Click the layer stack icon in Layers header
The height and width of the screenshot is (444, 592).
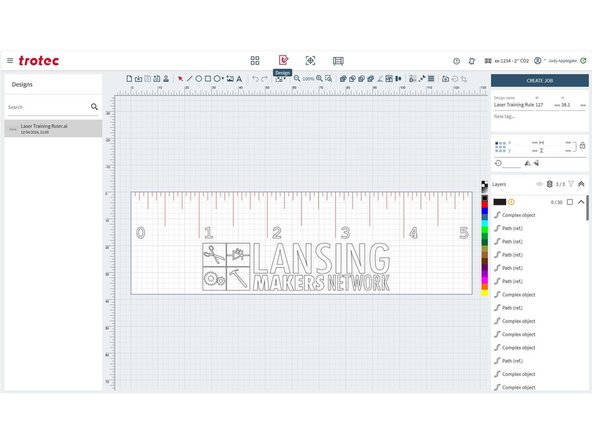550,184
